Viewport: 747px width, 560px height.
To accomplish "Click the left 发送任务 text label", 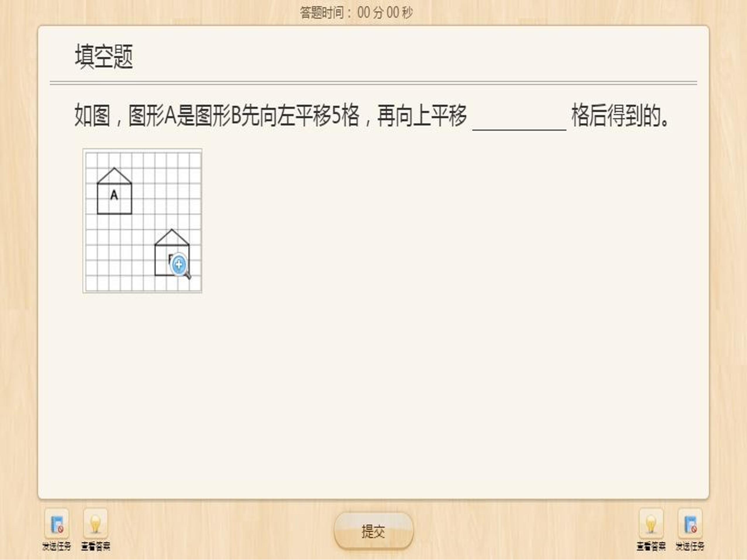I will pyautogui.click(x=57, y=546).
